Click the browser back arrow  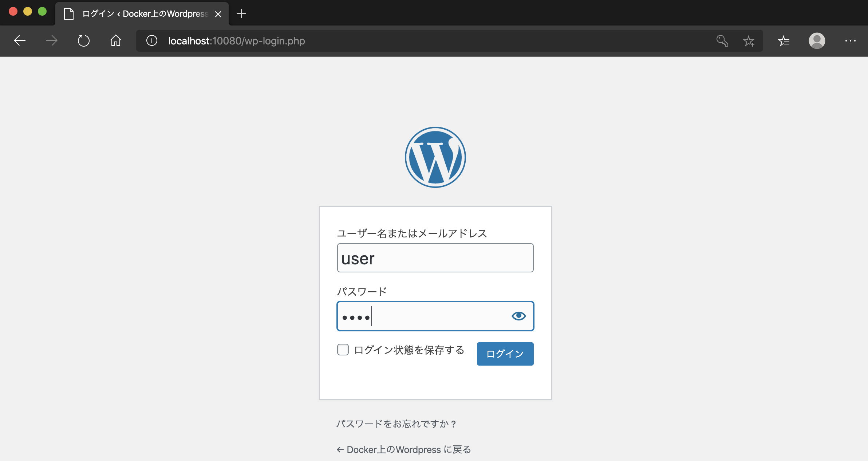(20, 40)
